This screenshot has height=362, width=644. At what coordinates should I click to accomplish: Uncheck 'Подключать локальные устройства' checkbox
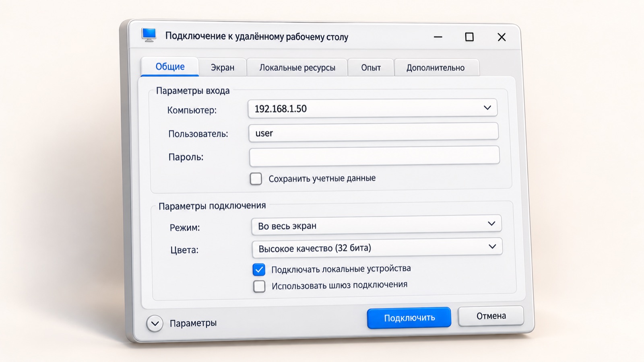coord(259,269)
